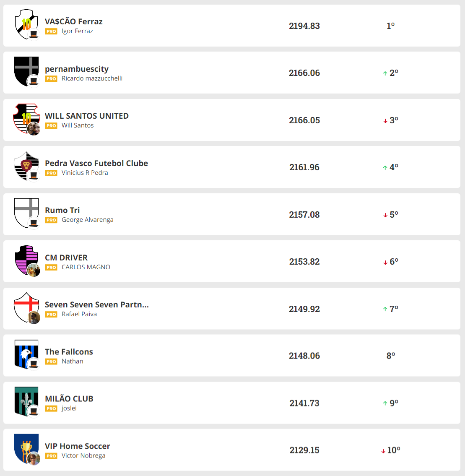The image size is (465, 476).
Task: Open VA$CÃO Ferraz team name link
Action: tap(74, 21)
